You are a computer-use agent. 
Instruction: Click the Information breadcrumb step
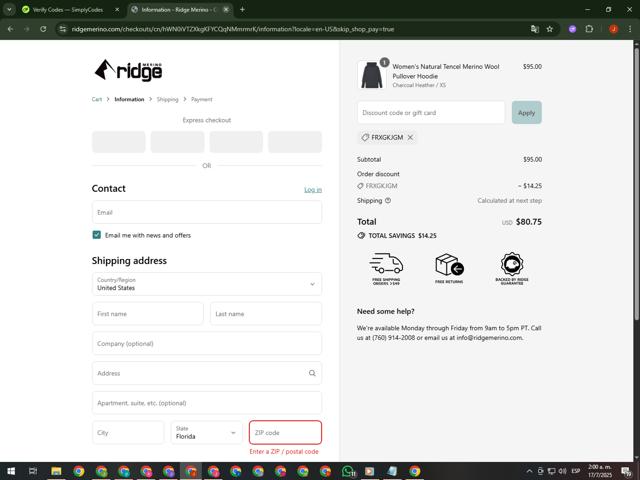(129, 99)
